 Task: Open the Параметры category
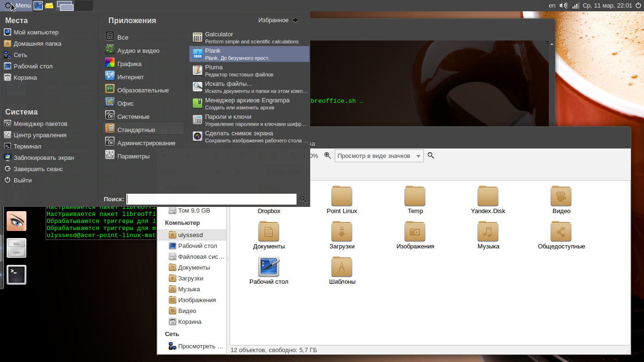tap(143, 156)
